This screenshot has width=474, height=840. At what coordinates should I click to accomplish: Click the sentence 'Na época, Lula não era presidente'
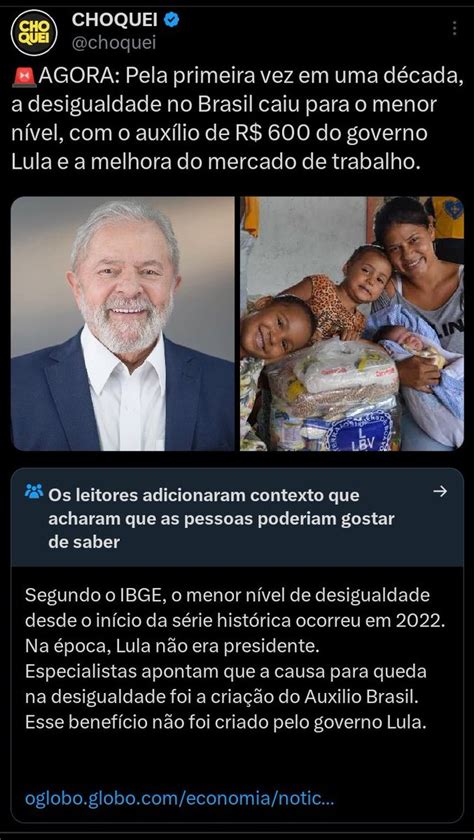pyautogui.click(x=172, y=647)
